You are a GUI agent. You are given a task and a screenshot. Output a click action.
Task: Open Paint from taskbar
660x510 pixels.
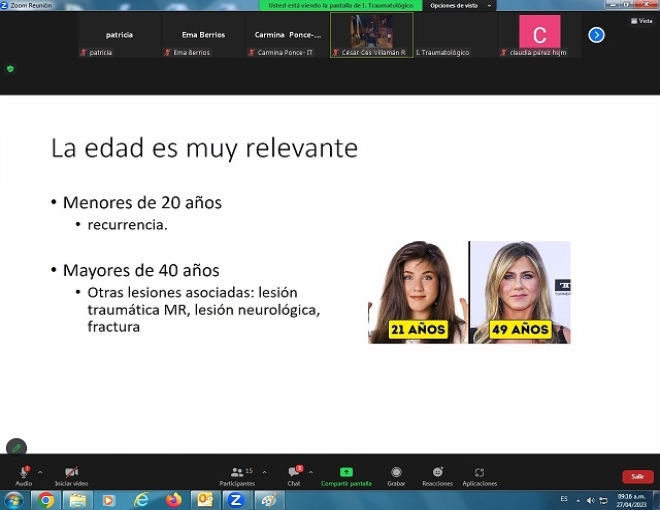pos(269,500)
